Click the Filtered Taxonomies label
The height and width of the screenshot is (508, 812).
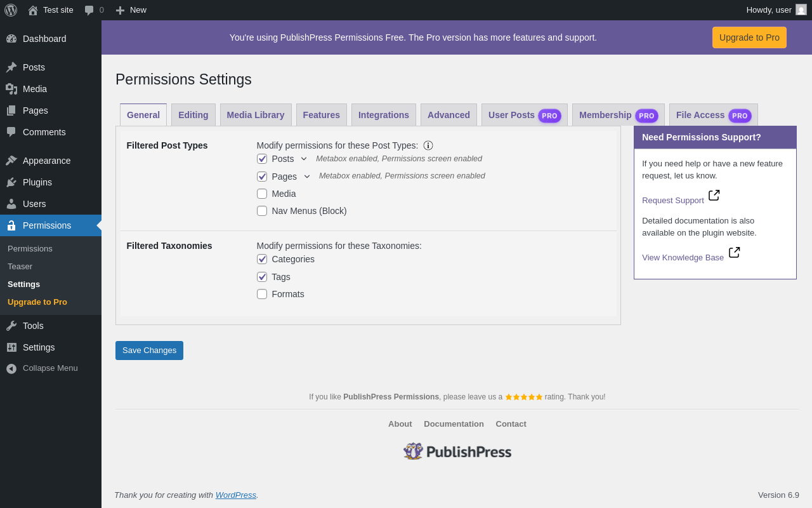[169, 246]
